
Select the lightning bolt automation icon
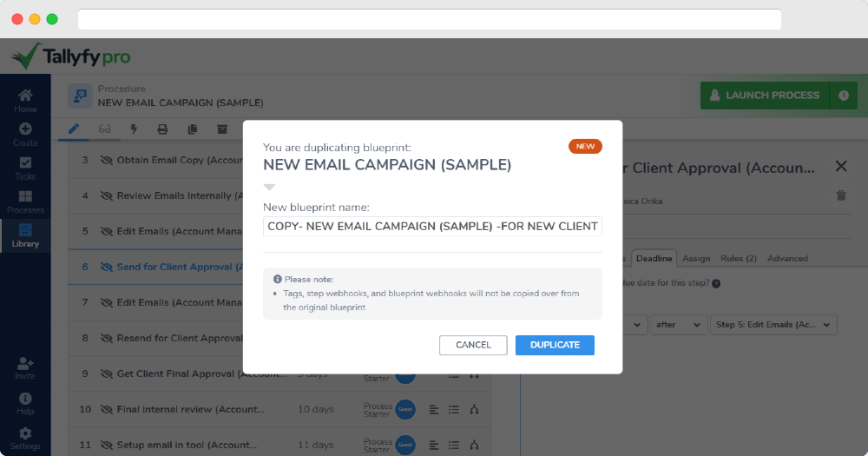(x=134, y=129)
